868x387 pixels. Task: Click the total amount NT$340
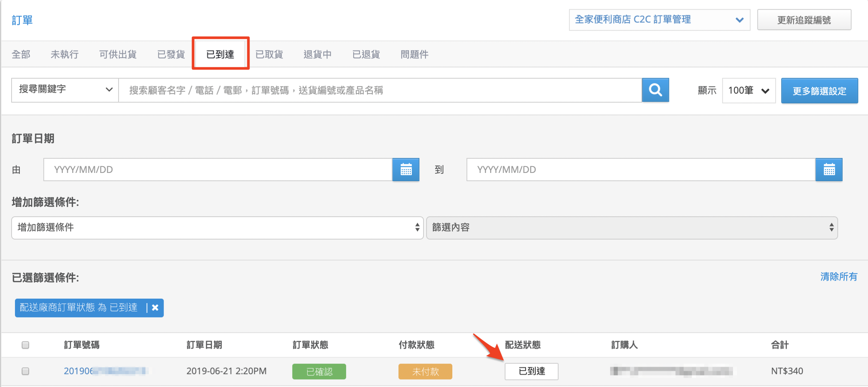click(787, 371)
